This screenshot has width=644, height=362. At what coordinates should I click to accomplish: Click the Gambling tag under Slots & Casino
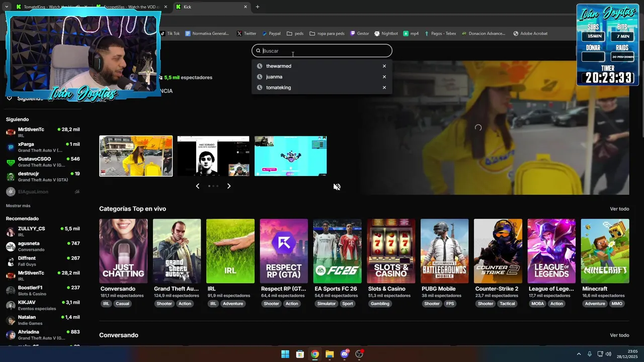(380, 304)
